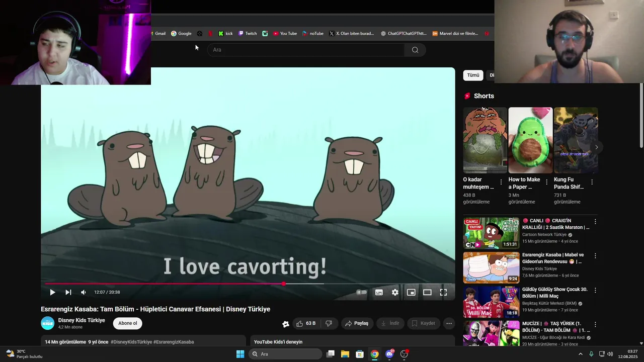Image resolution: width=644 pixels, height=362 pixels.
Task: Open the Windows Start menu
Action: click(240, 354)
